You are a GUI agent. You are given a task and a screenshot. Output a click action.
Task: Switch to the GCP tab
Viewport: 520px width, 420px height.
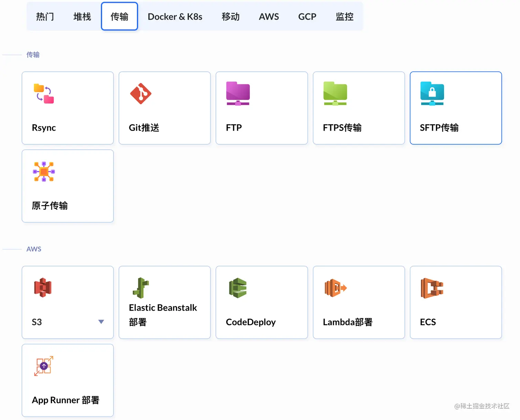(307, 16)
